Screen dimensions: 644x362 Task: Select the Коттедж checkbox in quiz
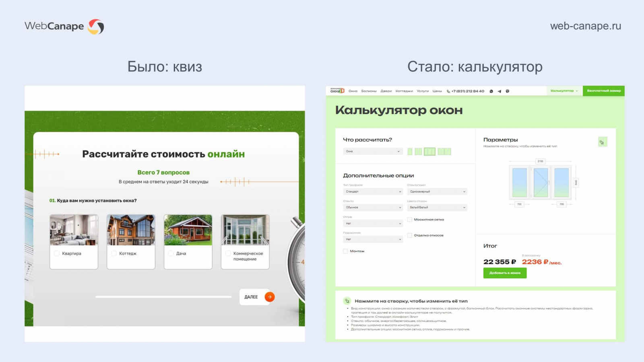pos(114,253)
